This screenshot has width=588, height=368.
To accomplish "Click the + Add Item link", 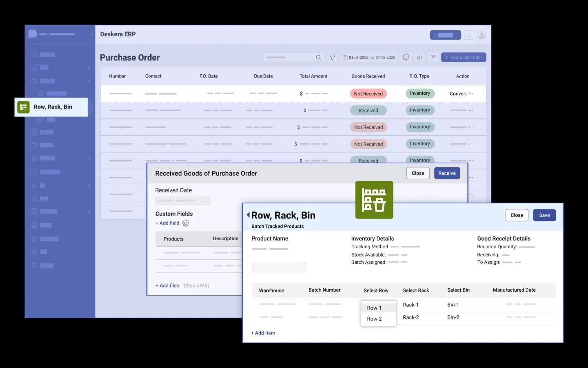I will coord(263,333).
